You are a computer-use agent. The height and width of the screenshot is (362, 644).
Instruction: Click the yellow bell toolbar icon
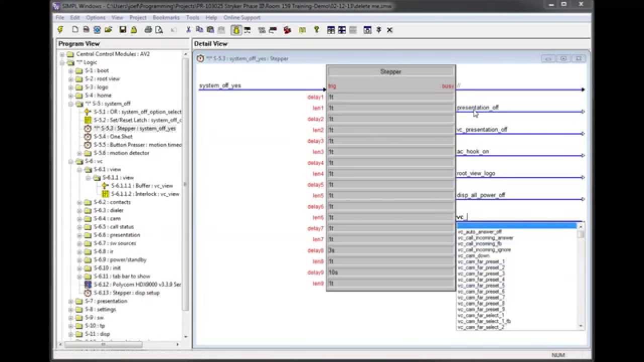(x=133, y=30)
